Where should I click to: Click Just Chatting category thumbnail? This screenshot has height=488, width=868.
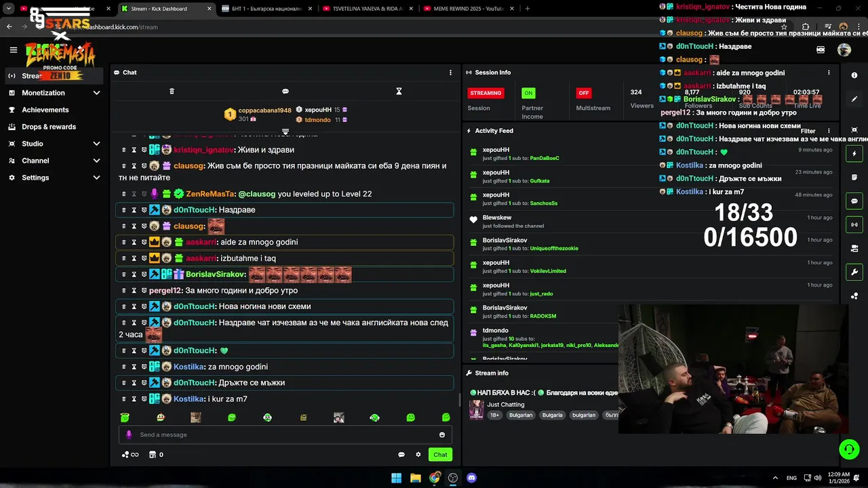coord(476,409)
